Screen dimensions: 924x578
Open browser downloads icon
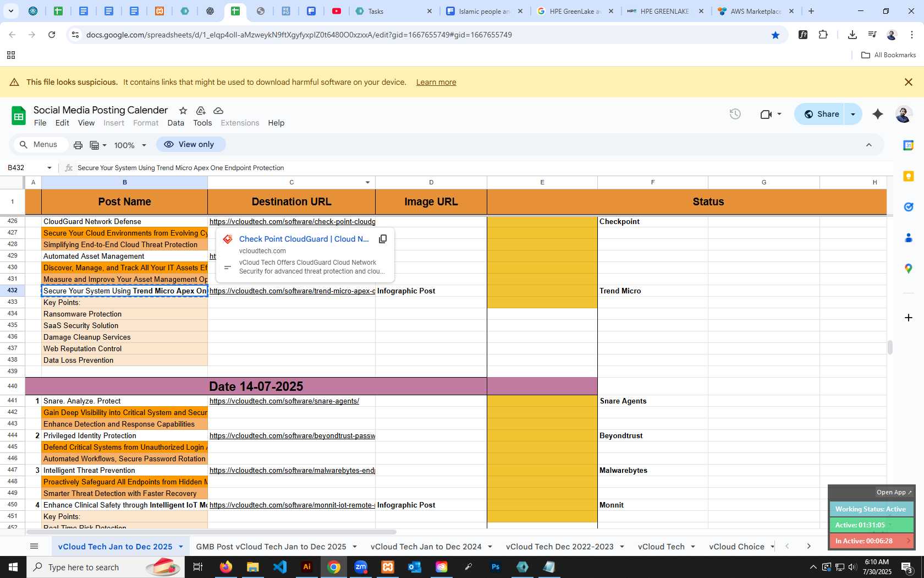click(x=853, y=35)
